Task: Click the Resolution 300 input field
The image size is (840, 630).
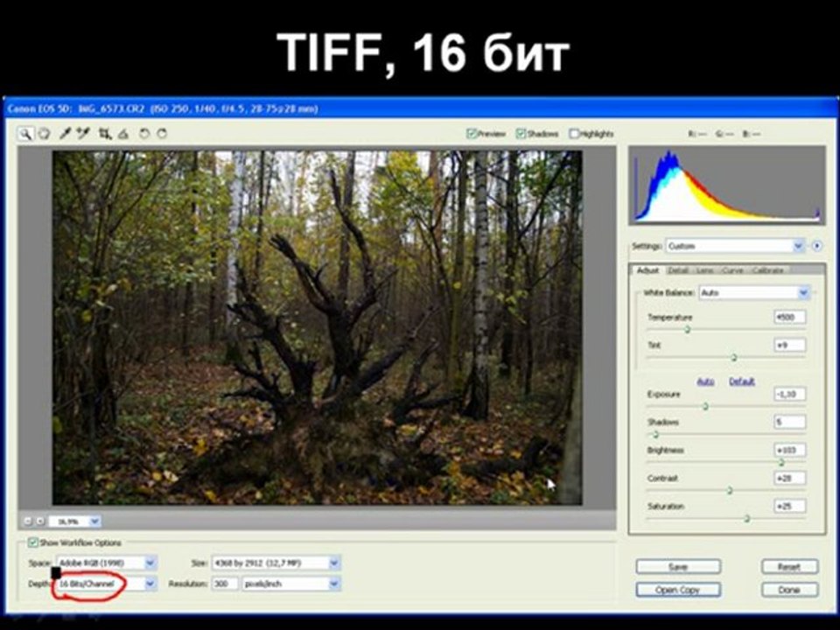Action: pos(225,584)
